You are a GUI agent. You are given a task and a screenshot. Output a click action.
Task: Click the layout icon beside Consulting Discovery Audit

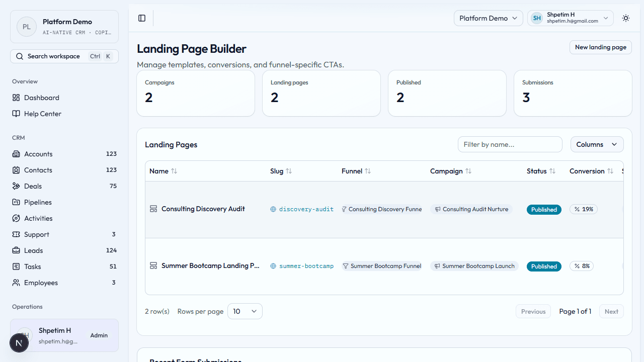153,209
